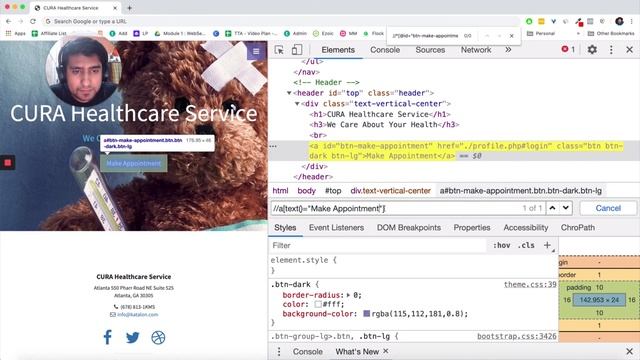Select a#btn-make-appointment breadcrumb
640x360 pixels.
click(x=520, y=191)
